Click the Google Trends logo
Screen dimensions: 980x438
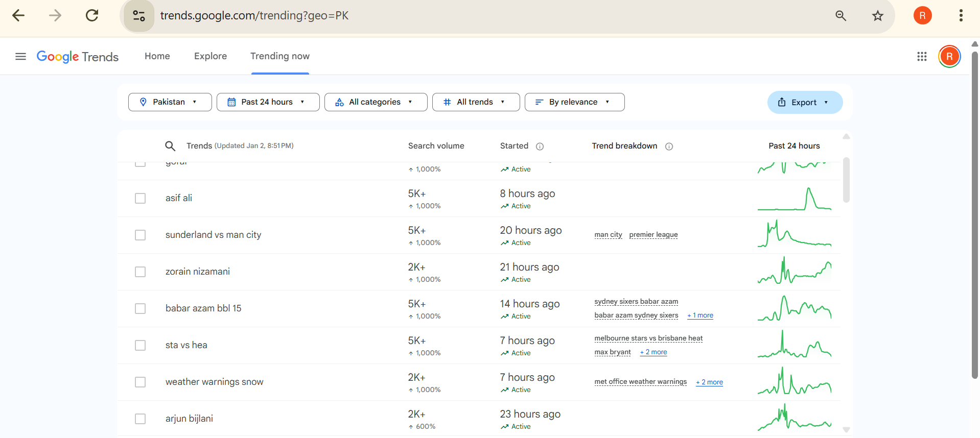tap(78, 57)
